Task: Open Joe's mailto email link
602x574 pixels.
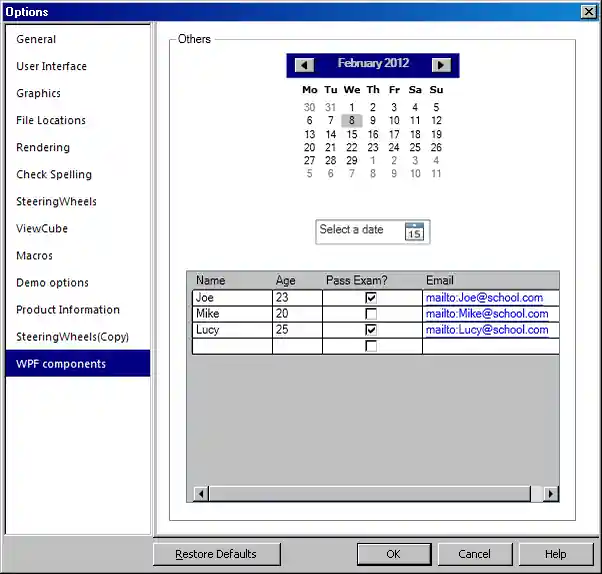Action: 484,298
